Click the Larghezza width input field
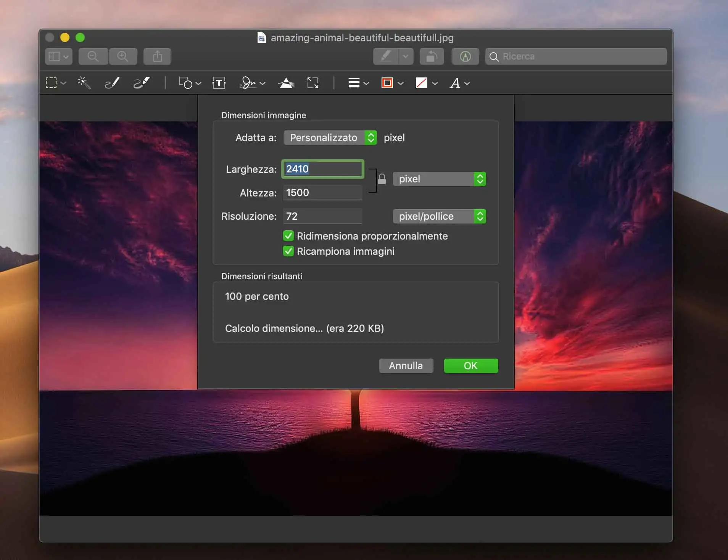 (322, 169)
